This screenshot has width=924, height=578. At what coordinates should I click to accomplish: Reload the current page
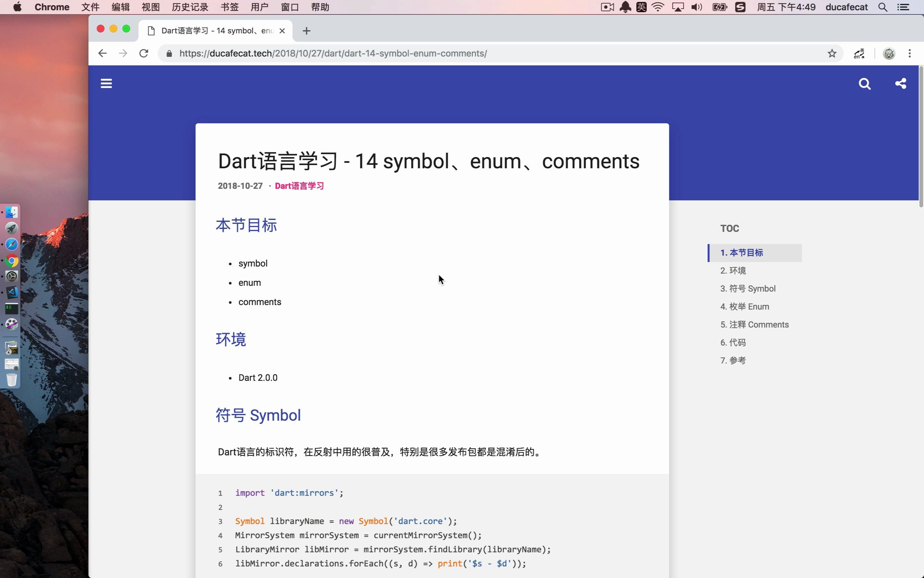[x=143, y=53]
